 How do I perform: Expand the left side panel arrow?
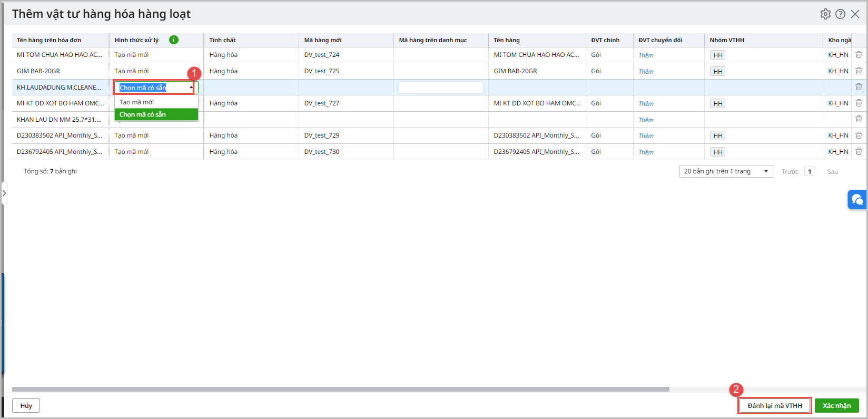pyautogui.click(x=4, y=193)
